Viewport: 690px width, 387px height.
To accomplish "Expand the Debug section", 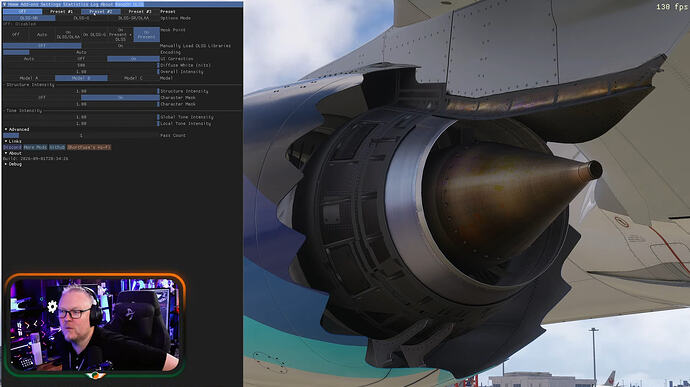I will [13, 164].
